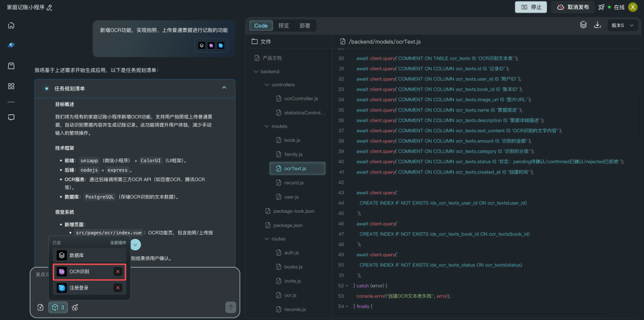The image size is (644, 320).
Task: Click the round scroll-down chevron button in chat
Action: [135, 244]
